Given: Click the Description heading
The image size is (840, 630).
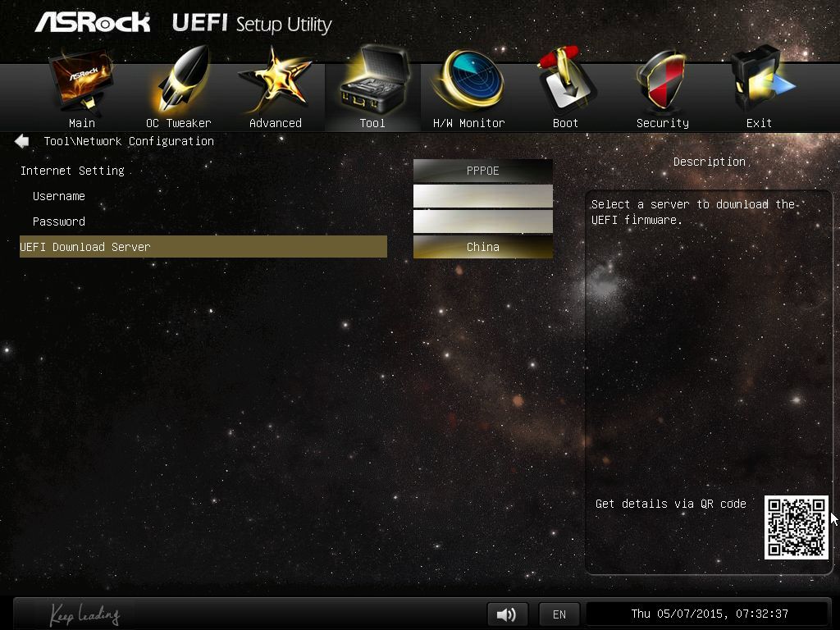Looking at the screenshot, I should pos(710,162).
